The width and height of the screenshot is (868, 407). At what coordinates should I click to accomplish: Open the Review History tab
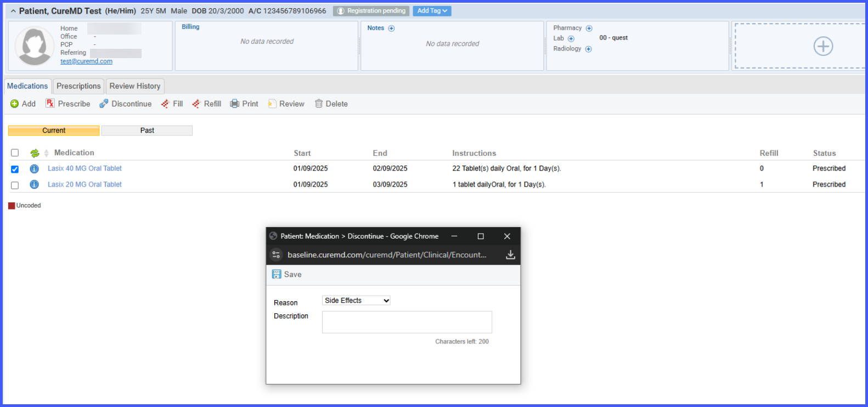coord(135,86)
